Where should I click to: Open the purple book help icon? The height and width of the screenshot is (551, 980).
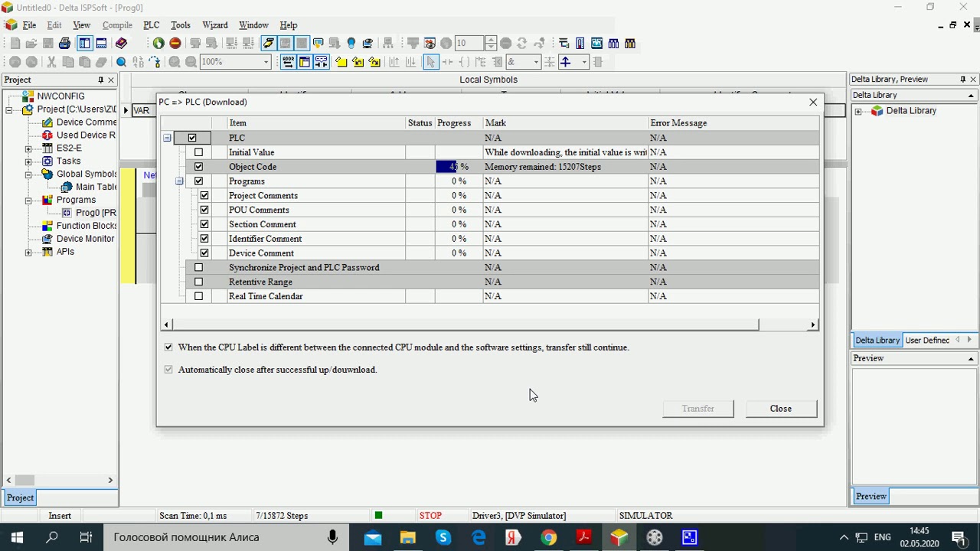[x=121, y=44]
